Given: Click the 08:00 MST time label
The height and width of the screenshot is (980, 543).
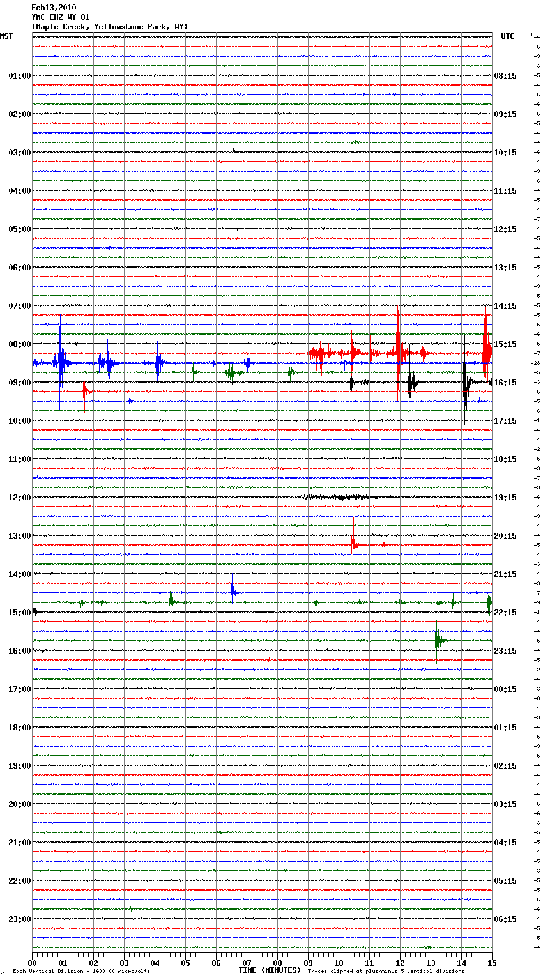Looking at the screenshot, I should pos(20,344).
